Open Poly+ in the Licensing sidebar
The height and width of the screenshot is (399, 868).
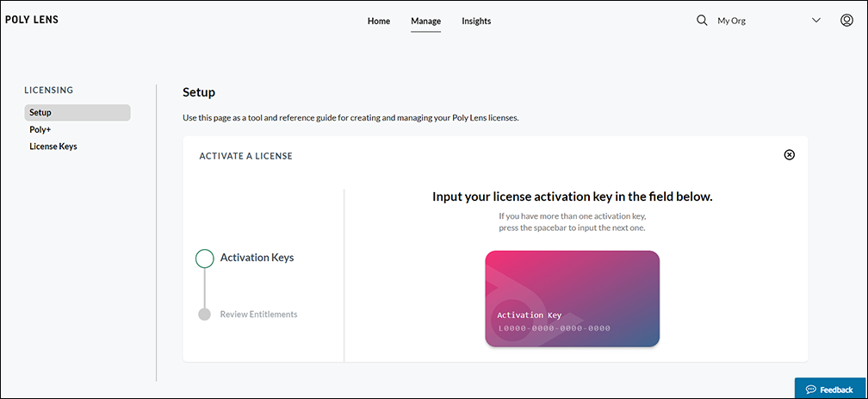[40, 129]
